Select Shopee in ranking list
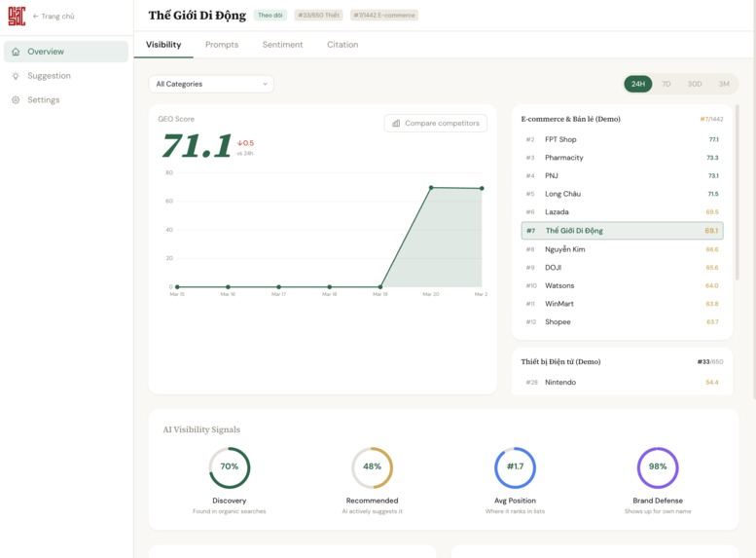Screen dimensions: 756x558 [x=622, y=322]
